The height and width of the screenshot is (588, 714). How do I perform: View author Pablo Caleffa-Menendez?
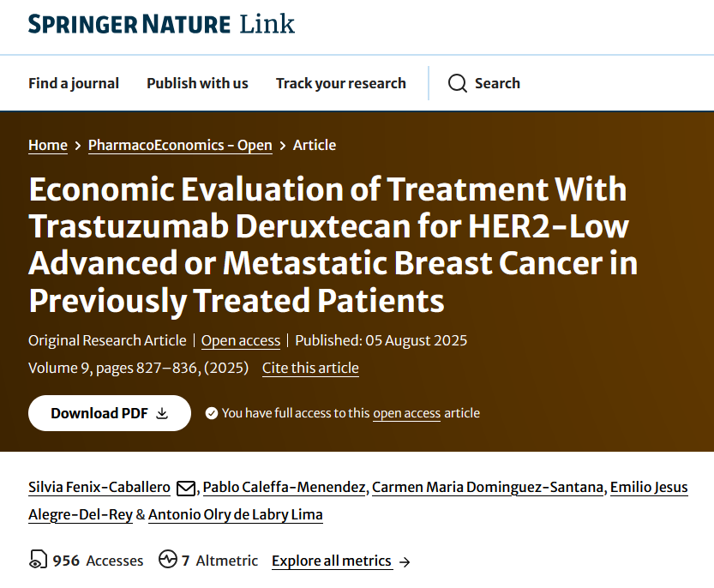[x=285, y=488]
